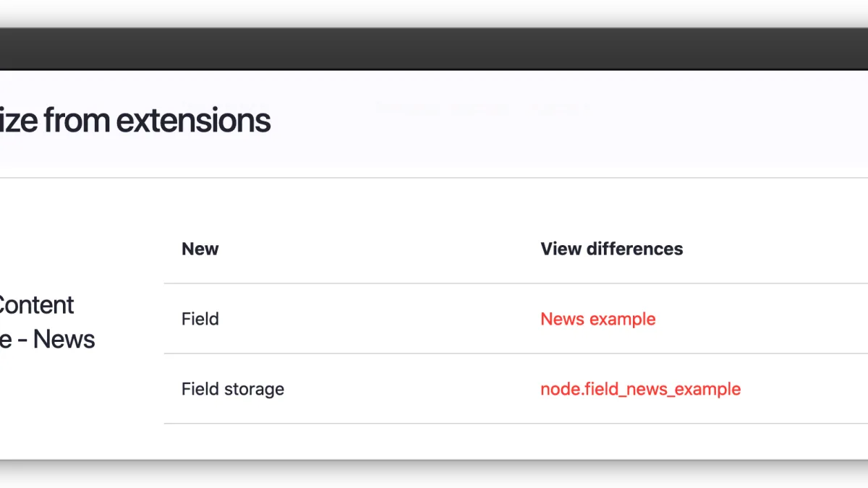
Task: Select the Field row label
Action: coord(200,319)
